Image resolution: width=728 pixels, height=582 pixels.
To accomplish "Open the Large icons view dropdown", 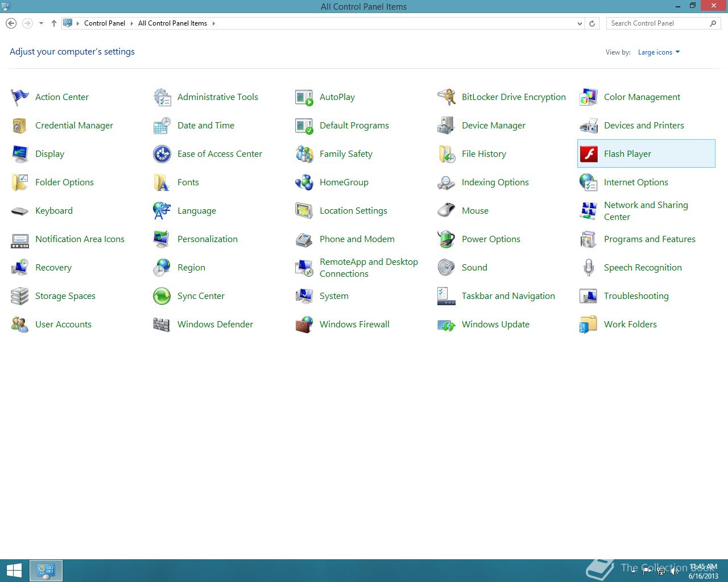I will (x=659, y=52).
